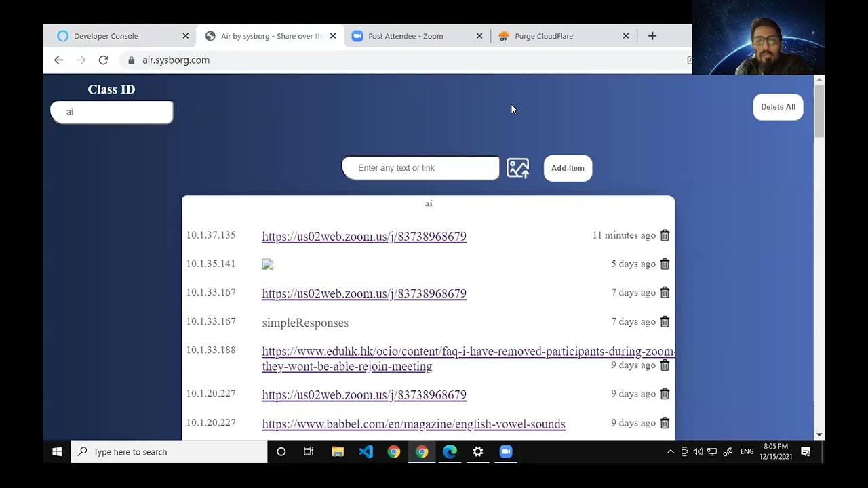Click the Windows taskbar search box
Image resolution: width=868 pixels, height=488 pixels.
point(170,451)
